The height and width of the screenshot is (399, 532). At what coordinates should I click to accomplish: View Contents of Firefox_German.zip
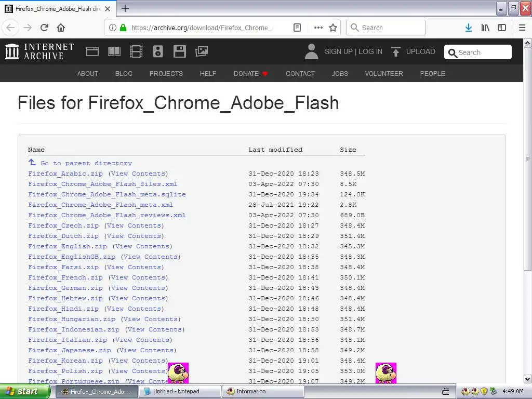[138, 288]
